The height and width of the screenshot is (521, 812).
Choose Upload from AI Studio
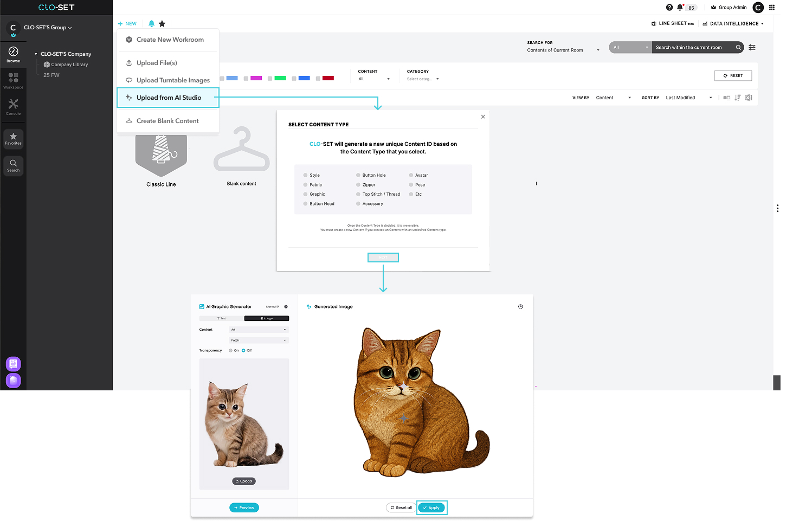point(168,98)
